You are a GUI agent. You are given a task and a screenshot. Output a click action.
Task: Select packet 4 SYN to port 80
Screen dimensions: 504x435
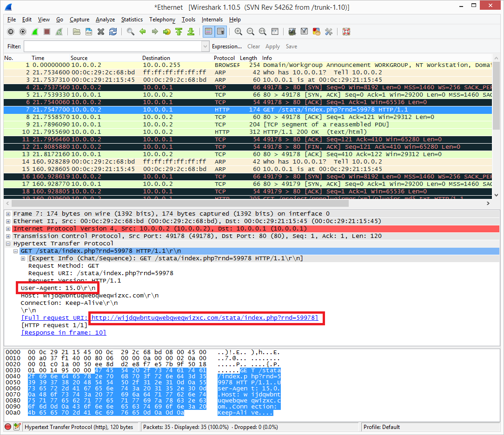(247, 87)
